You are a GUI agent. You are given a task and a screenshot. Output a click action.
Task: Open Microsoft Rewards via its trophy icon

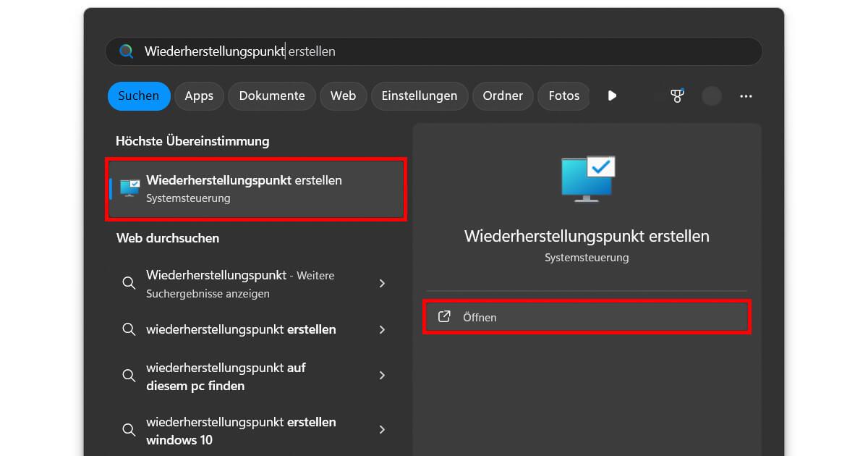click(x=677, y=96)
